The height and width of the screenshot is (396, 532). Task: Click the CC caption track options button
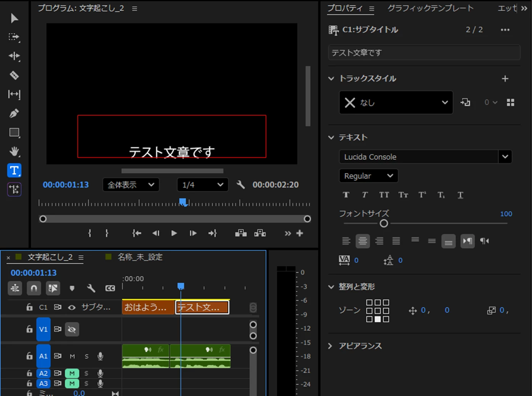pos(110,289)
